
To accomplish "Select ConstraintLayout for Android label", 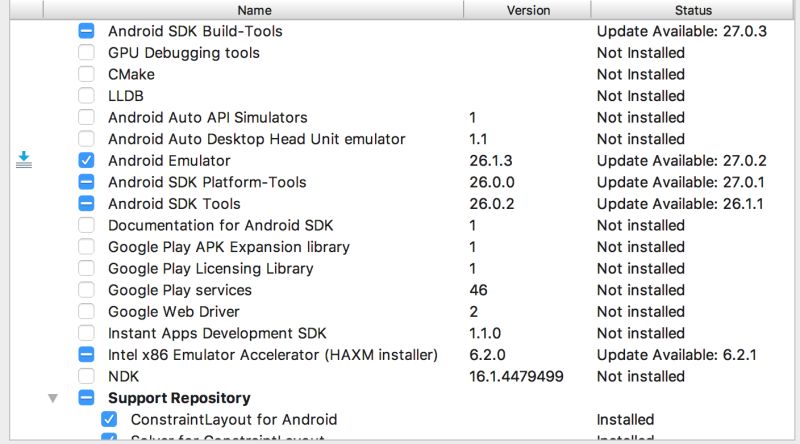I will tap(234, 420).
